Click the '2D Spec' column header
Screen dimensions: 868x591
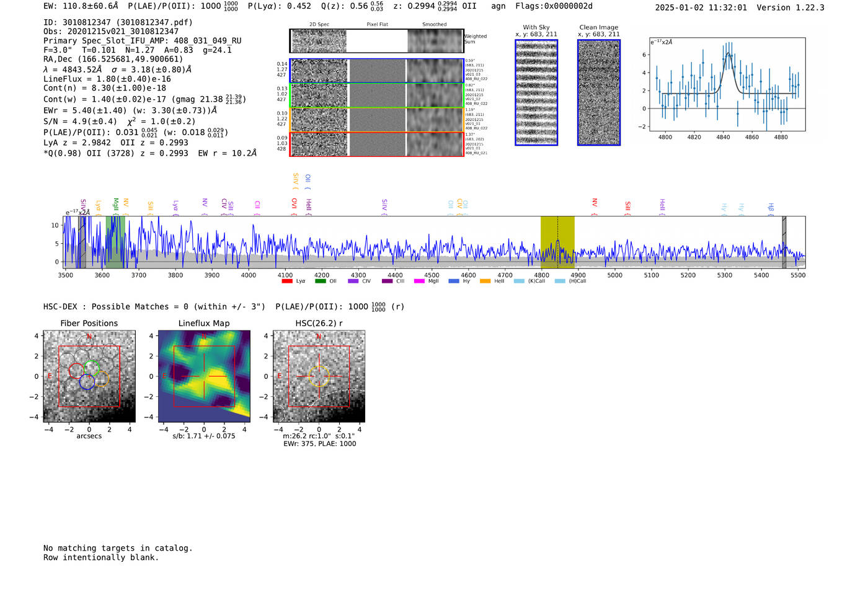tap(319, 25)
